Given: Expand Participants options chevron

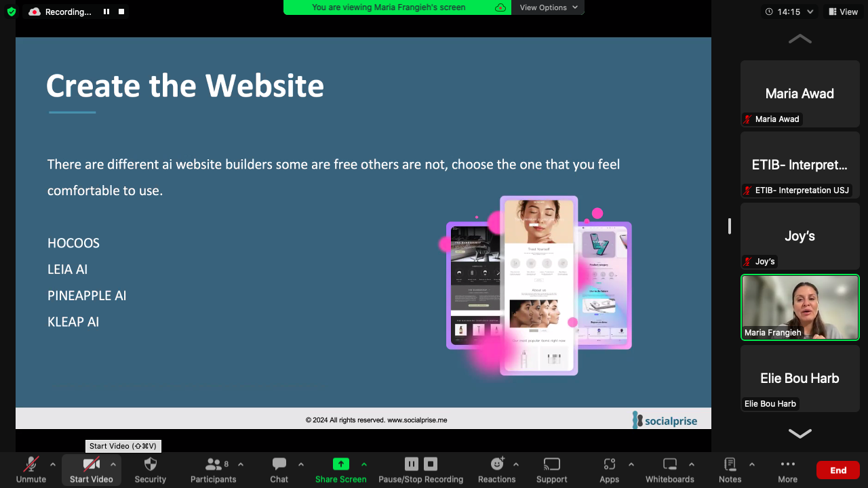Looking at the screenshot, I should point(241,464).
